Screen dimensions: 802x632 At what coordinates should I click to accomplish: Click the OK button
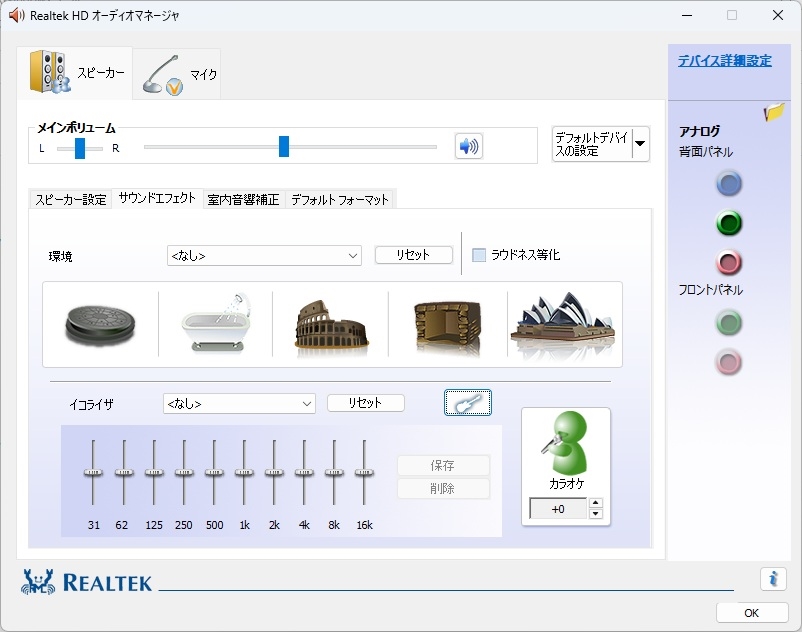752,613
